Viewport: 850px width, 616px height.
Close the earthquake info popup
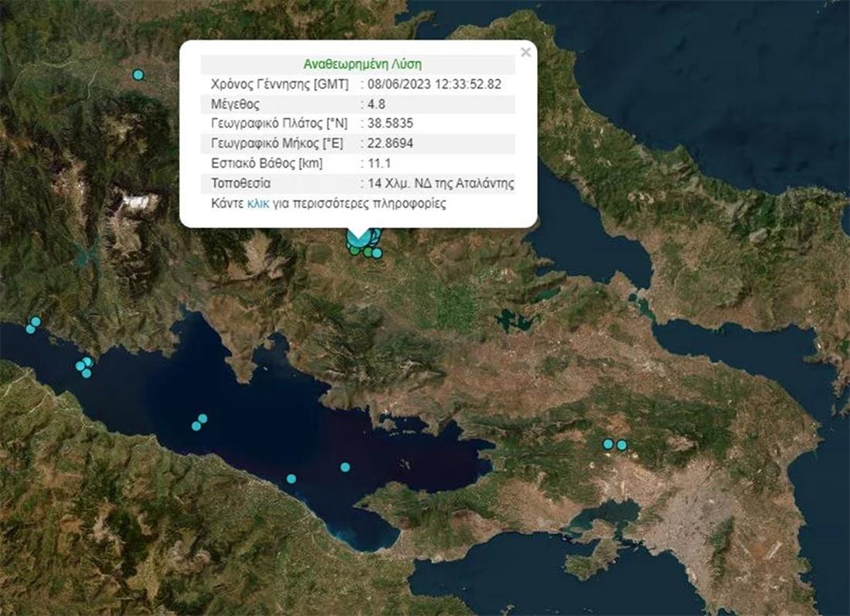coord(525,53)
